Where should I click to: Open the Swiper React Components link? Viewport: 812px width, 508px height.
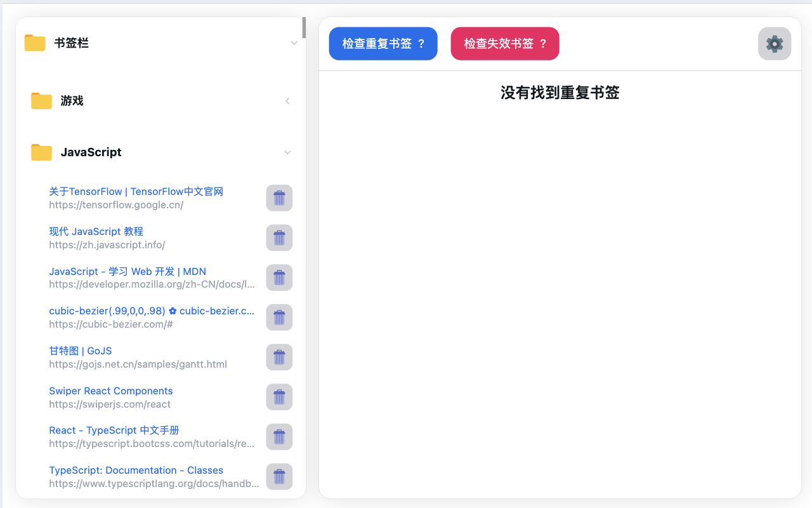point(110,391)
